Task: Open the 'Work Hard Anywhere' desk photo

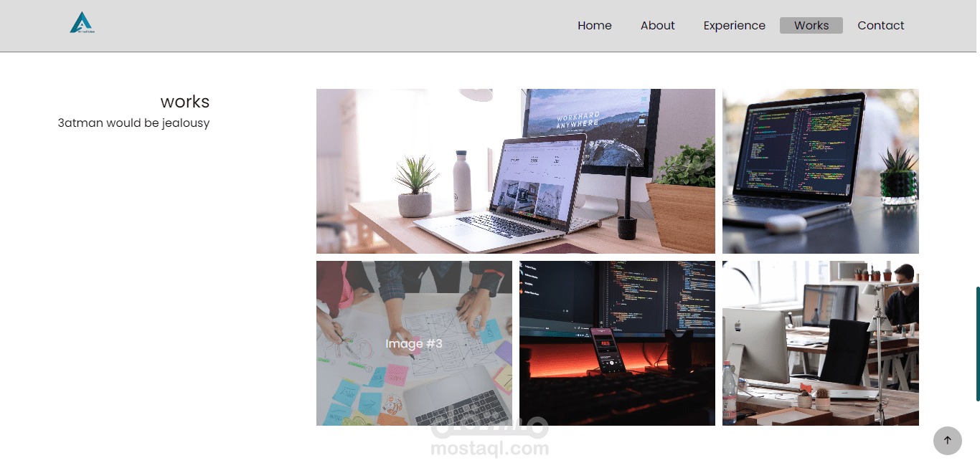Action: (x=516, y=171)
